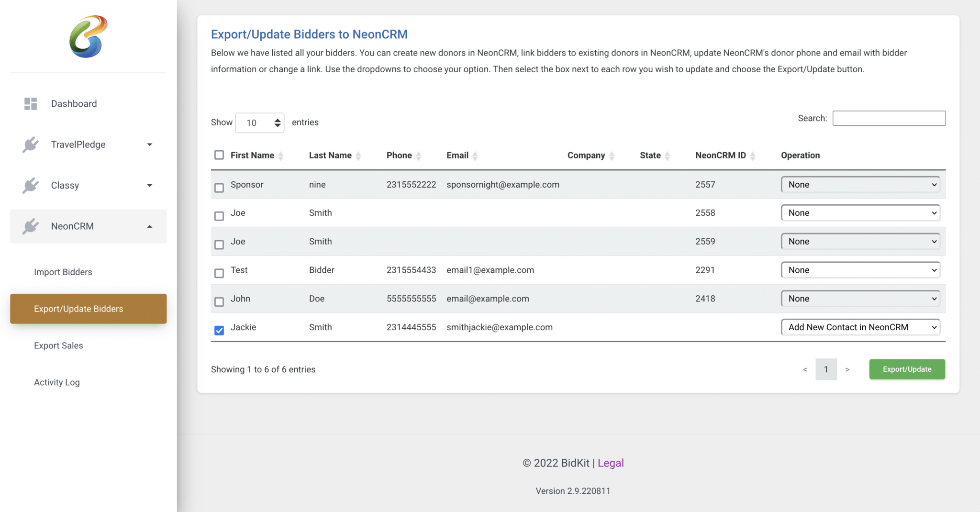This screenshot has height=512, width=980.
Task: Click the page heading Export/Update Bidders to NeonCRM
Action: (x=309, y=34)
